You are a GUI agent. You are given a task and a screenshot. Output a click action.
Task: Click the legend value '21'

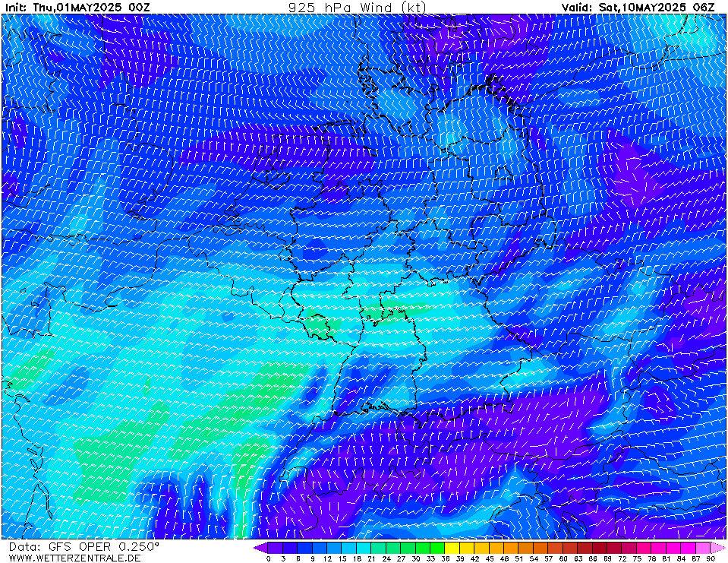click(371, 558)
